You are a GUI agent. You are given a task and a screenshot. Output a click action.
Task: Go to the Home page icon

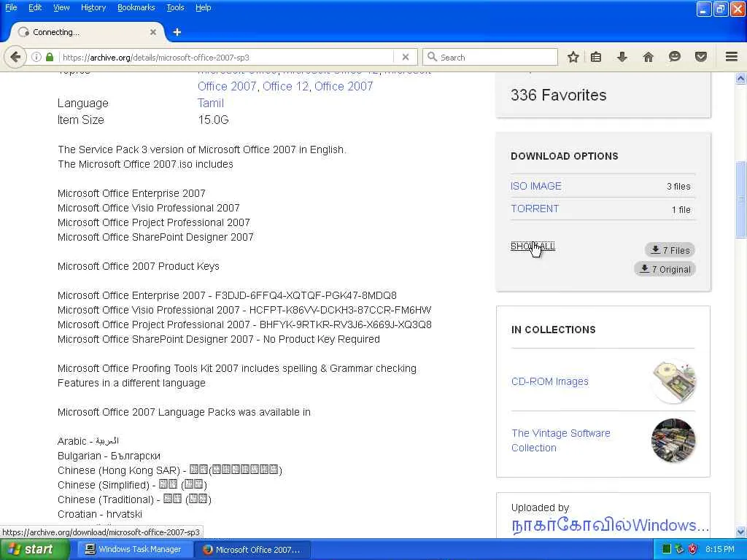648,57
